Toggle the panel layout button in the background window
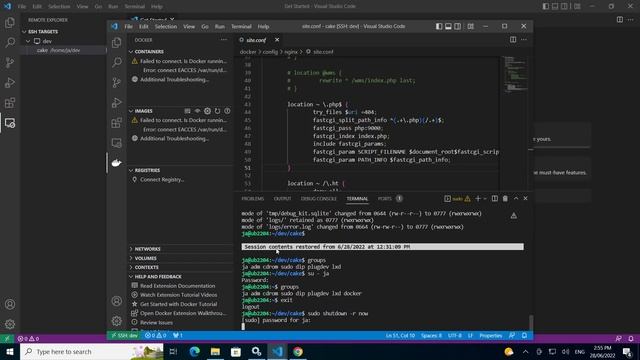Viewport: 640px width, 360px height. tap(555, 6)
